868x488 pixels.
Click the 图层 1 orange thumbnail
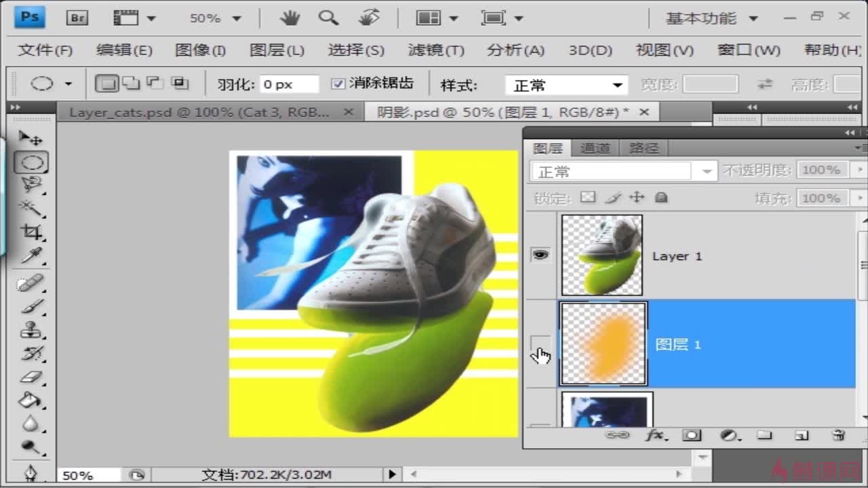coord(604,344)
